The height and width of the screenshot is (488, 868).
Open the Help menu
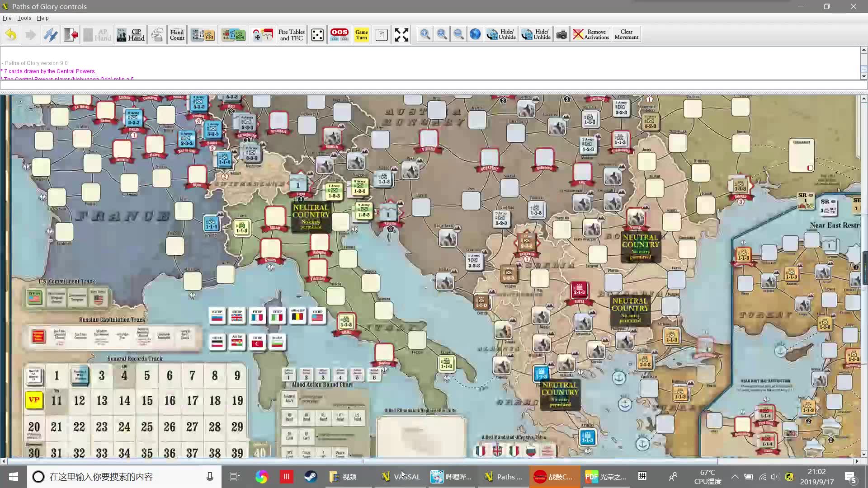43,18
